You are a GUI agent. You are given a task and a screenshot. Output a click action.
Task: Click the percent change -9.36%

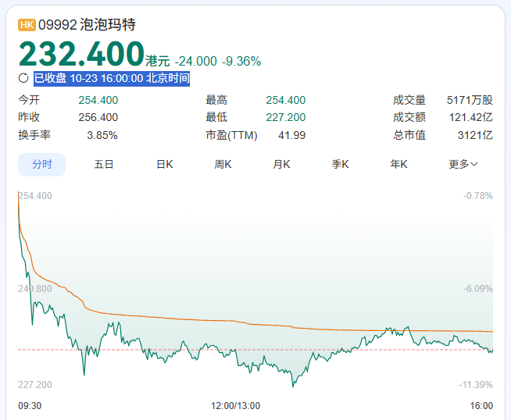[x=241, y=61]
